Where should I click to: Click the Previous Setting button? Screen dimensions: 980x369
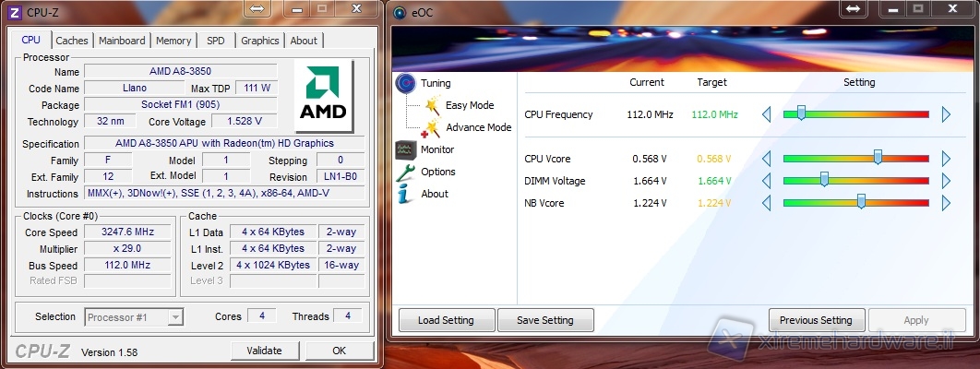tap(816, 320)
